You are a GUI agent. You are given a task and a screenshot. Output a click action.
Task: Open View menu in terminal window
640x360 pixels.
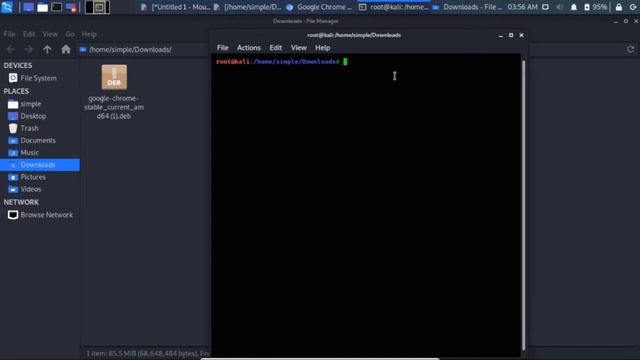pyautogui.click(x=299, y=48)
